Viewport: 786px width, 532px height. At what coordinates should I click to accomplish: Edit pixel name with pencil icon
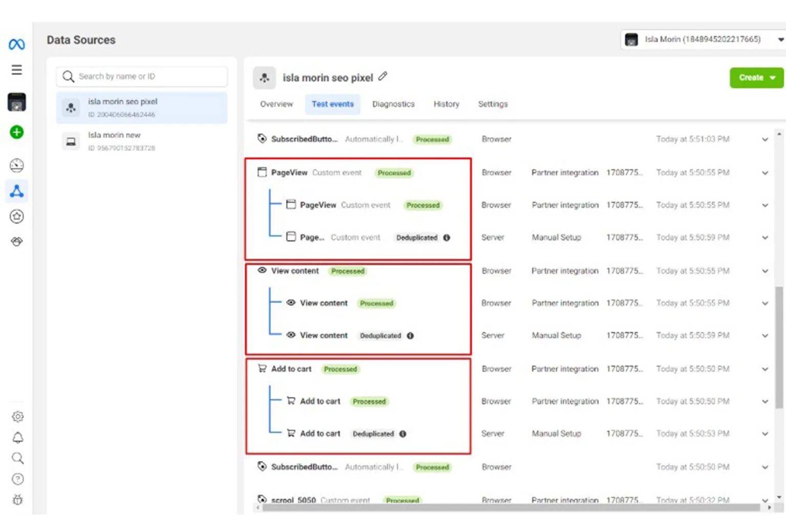[x=383, y=77]
